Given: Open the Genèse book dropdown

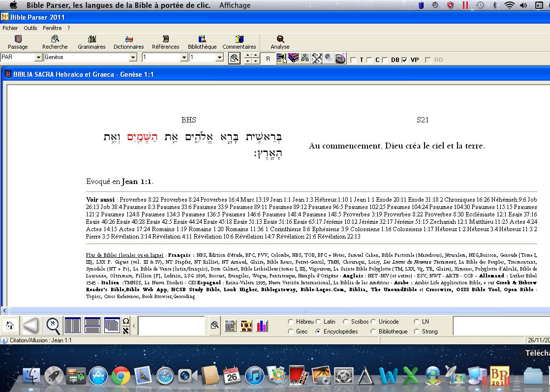Looking at the screenshot, I should [133, 57].
